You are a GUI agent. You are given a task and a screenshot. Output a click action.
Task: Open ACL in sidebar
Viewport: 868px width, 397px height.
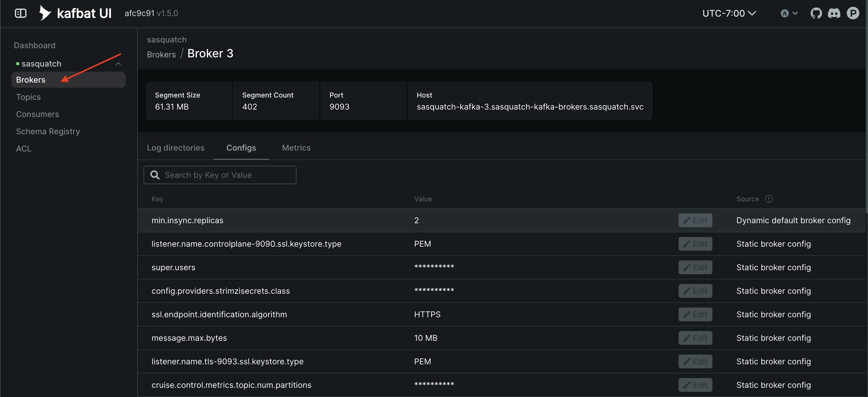click(24, 149)
